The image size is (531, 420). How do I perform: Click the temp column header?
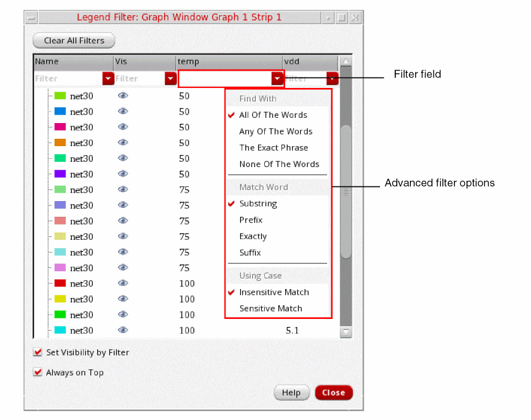[x=229, y=62]
